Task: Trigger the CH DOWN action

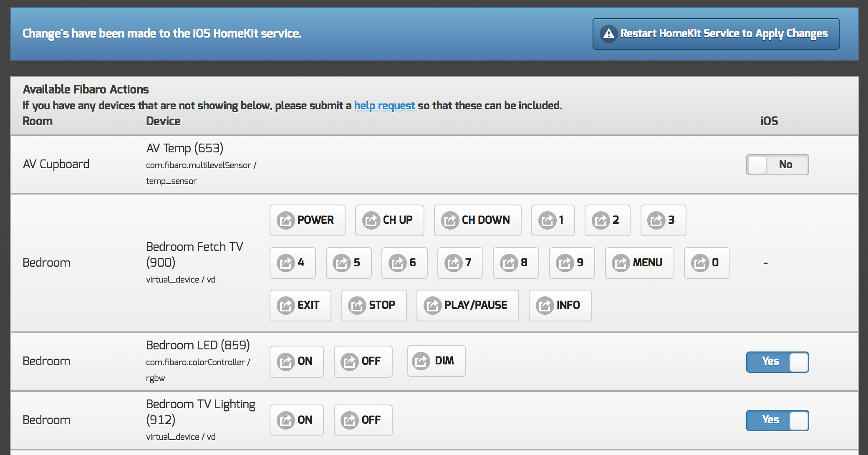Action: (477, 220)
